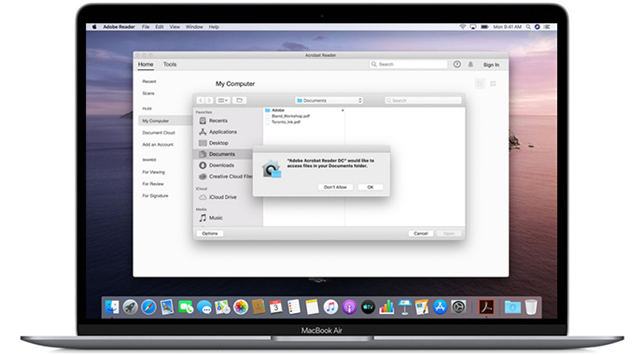Select Documents in the Favorites sidebar
Viewport: 644px width, 355px height.
coord(223,154)
